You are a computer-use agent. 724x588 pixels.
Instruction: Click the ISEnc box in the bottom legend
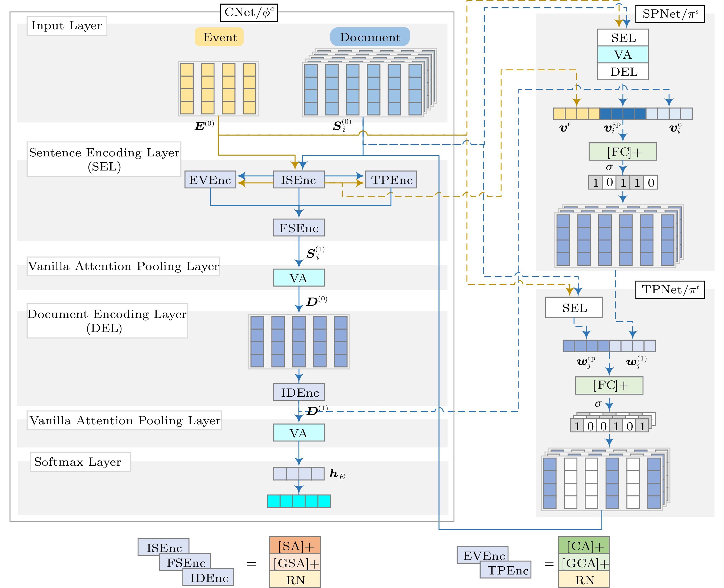coord(163,547)
